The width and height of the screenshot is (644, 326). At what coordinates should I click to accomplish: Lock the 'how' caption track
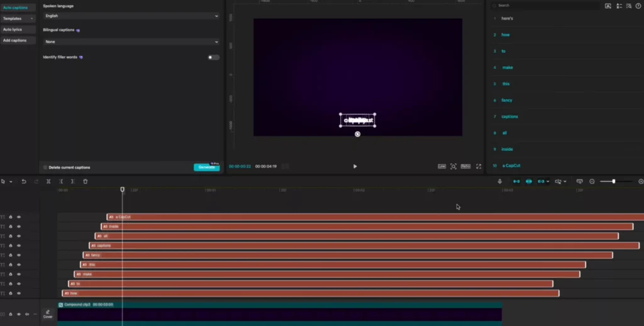pos(11,293)
